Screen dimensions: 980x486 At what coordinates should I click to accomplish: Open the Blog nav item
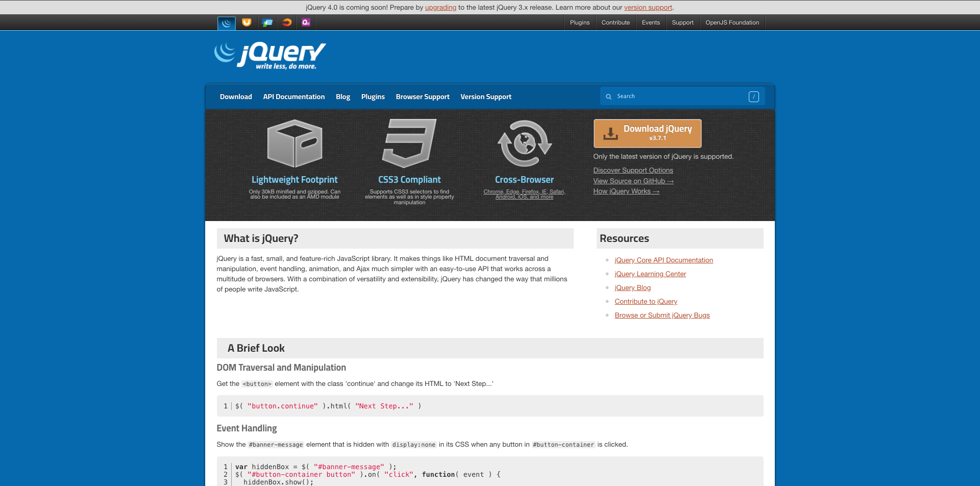[343, 96]
